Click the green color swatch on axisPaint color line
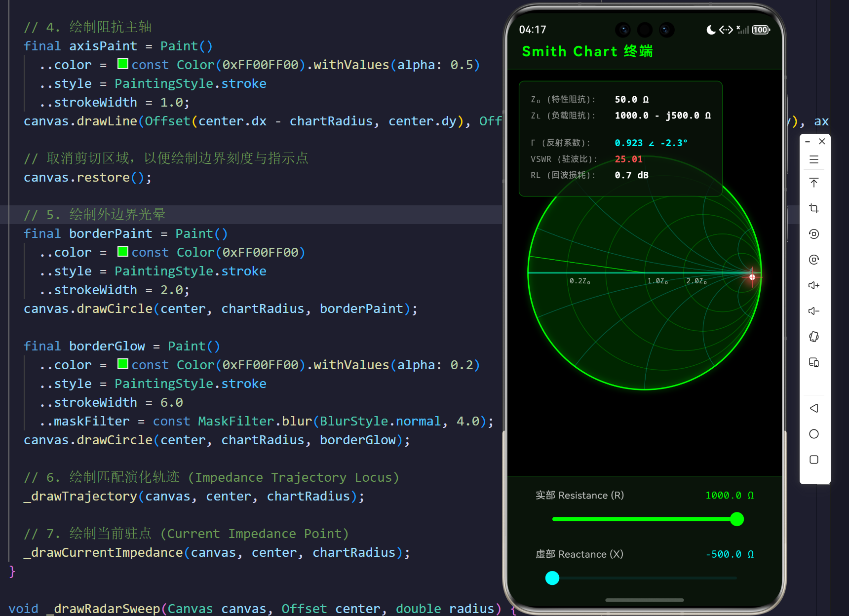The height and width of the screenshot is (616, 849). [123, 64]
